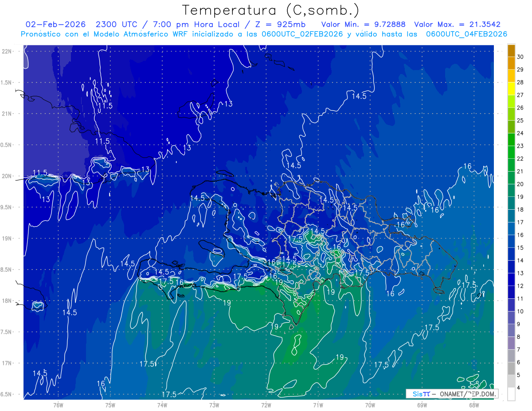
Task: Pick the blue colorbar swatch between 12 and 13
Action: pyautogui.click(x=511, y=279)
